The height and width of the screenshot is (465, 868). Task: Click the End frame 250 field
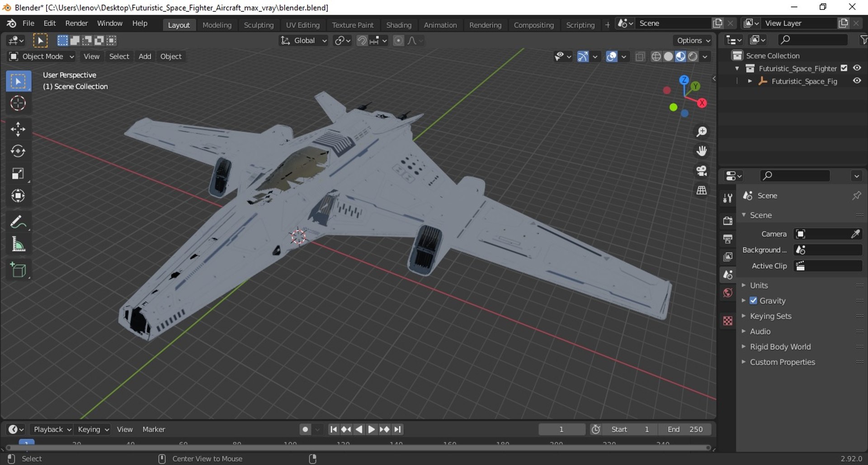click(685, 430)
